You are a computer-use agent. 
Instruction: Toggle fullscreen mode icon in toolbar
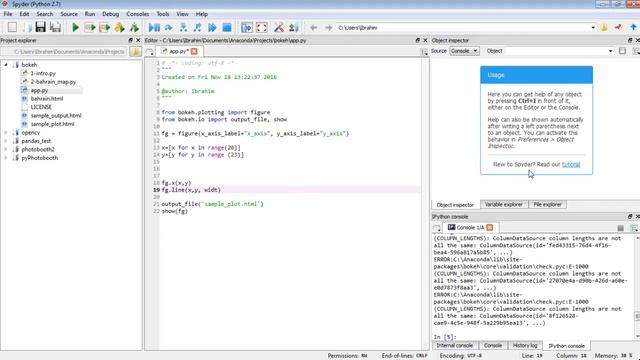[262, 27]
